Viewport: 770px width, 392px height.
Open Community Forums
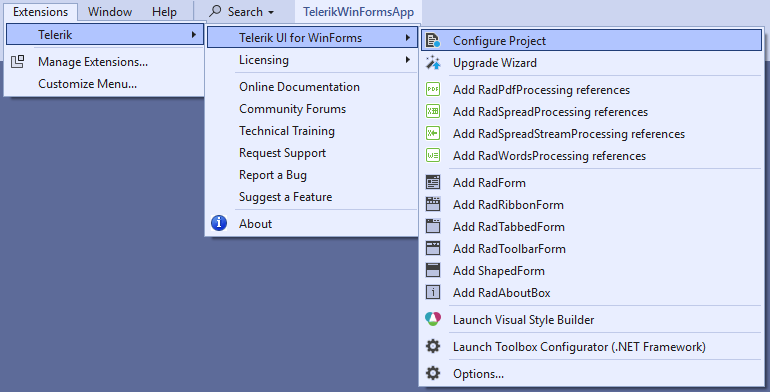coord(312,109)
